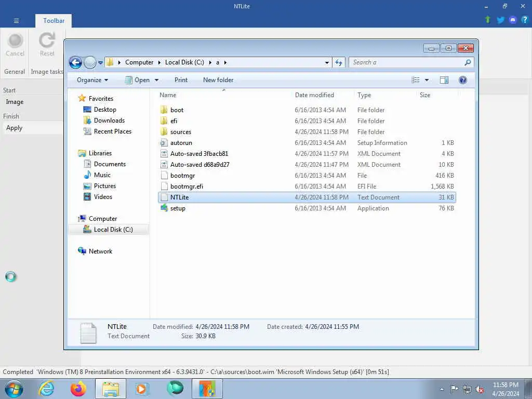Expand the address bar history dropdown
532x399 pixels.
tap(327, 63)
